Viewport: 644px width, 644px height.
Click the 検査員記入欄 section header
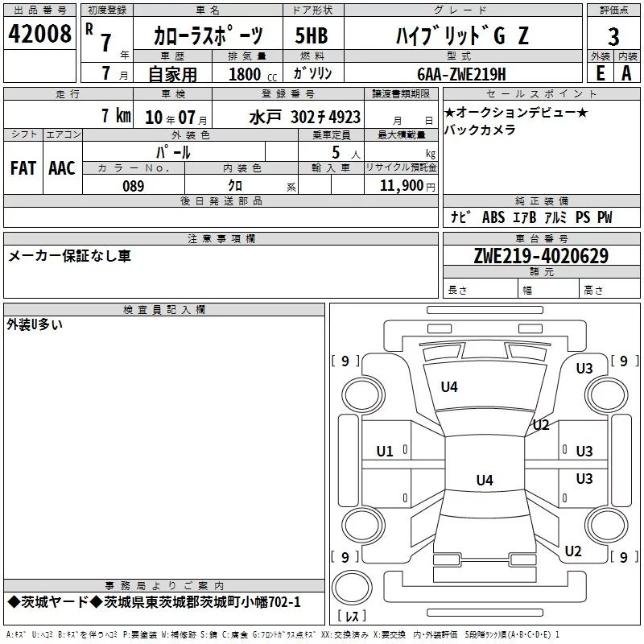click(164, 310)
